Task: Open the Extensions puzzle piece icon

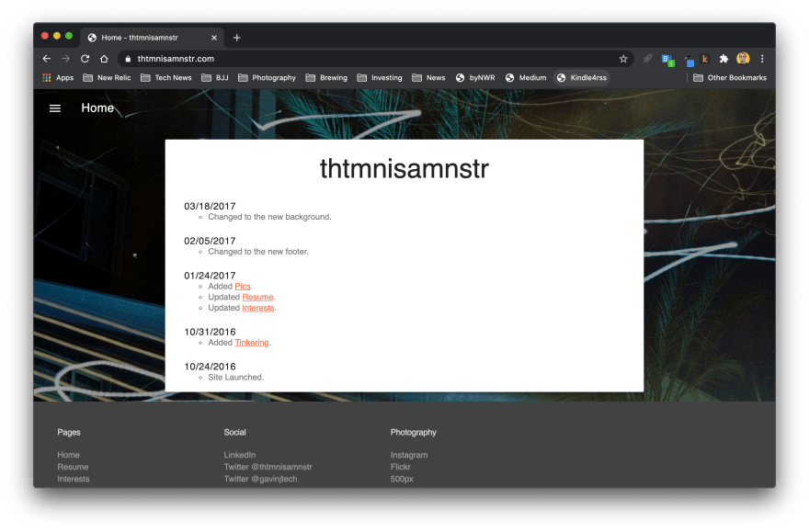Action: coord(724,59)
